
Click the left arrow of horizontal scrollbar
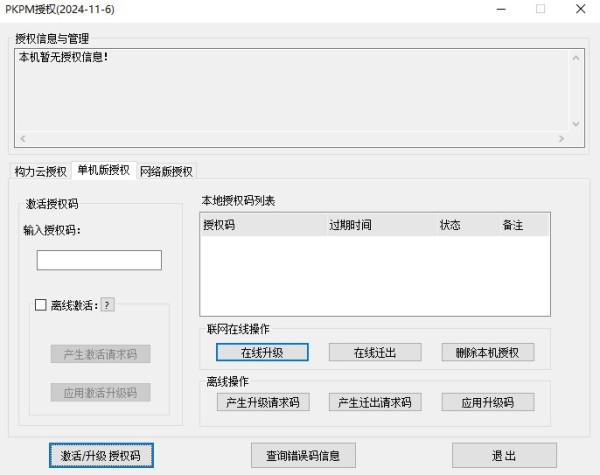coord(23,139)
